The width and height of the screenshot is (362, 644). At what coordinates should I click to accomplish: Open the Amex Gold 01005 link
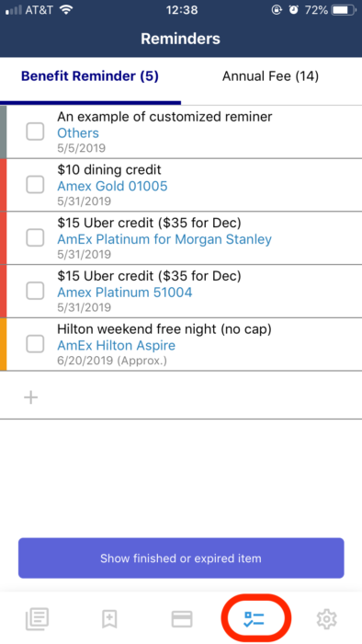tap(112, 186)
